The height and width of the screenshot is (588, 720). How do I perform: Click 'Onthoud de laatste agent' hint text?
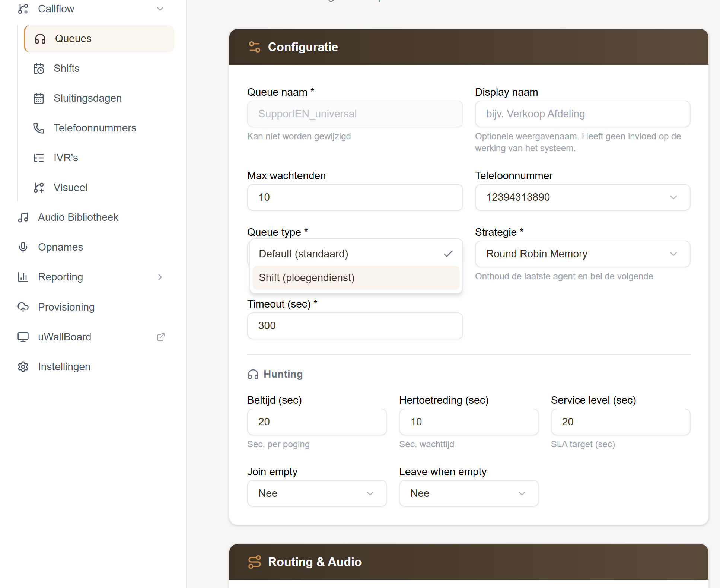[x=564, y=276]
